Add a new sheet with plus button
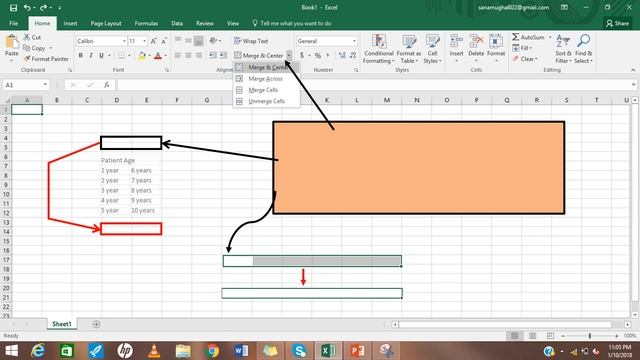Viewport: 640px width, 360px height. [96, 324]
